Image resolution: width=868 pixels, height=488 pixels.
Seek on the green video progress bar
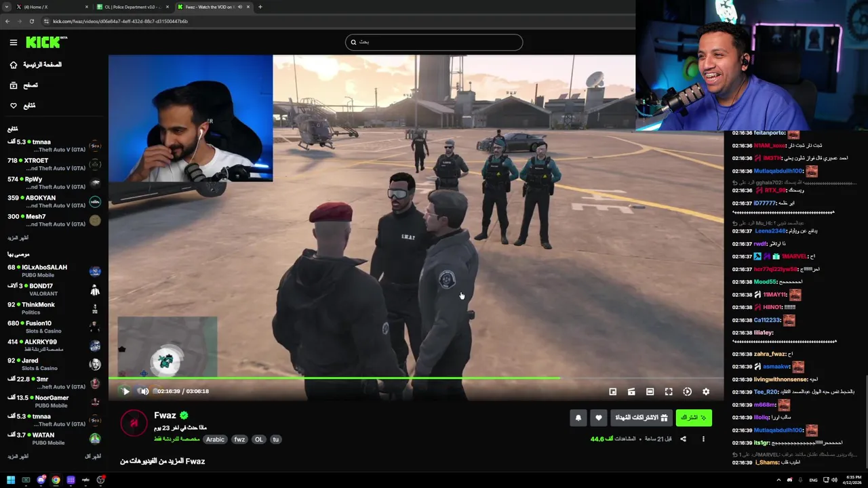pyautogui.click(x=416, y=378)
